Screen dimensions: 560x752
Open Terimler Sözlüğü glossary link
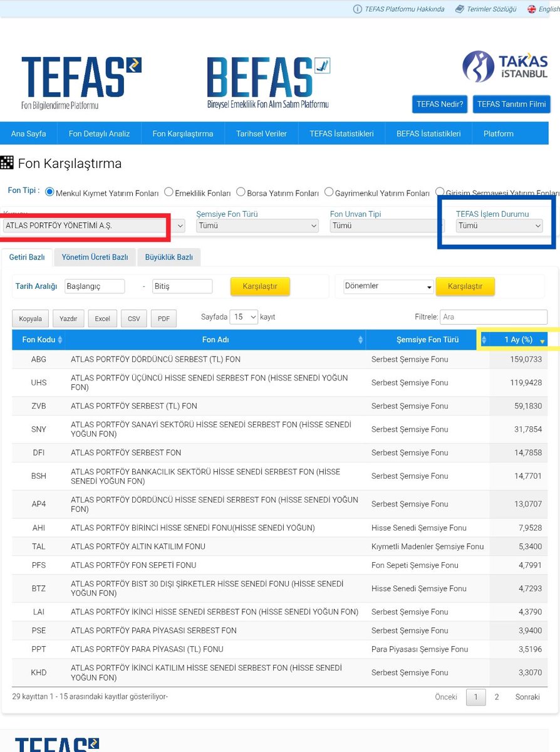486,9
